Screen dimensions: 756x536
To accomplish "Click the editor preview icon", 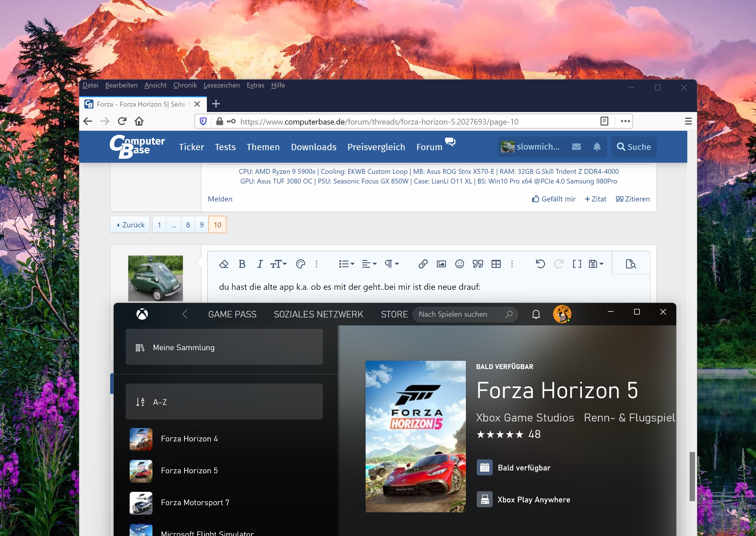I will coord(631,264).
